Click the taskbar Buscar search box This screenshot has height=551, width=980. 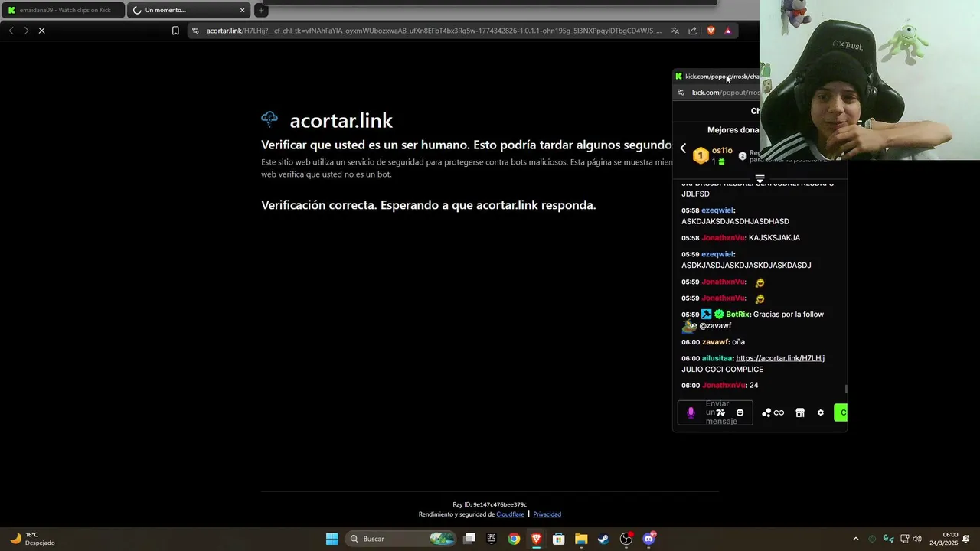click(x=402, y=539)
